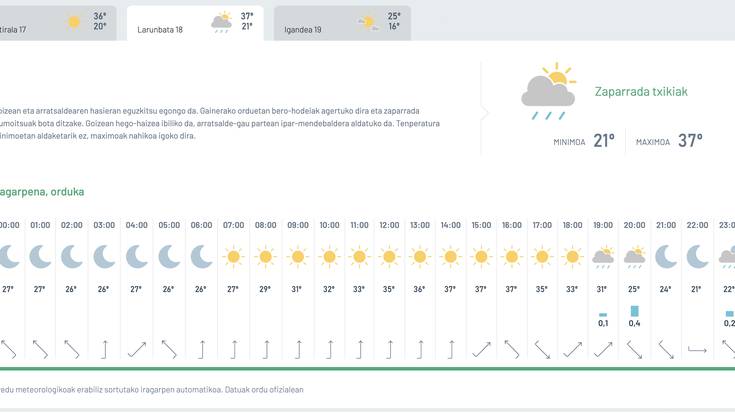Click the 37° temperature at 15:00

481,289
